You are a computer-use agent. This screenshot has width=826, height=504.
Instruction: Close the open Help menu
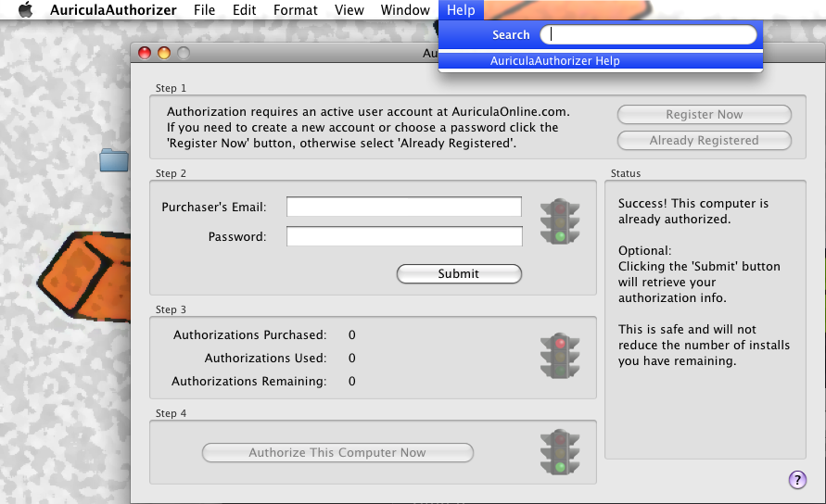tap(461, 10)
